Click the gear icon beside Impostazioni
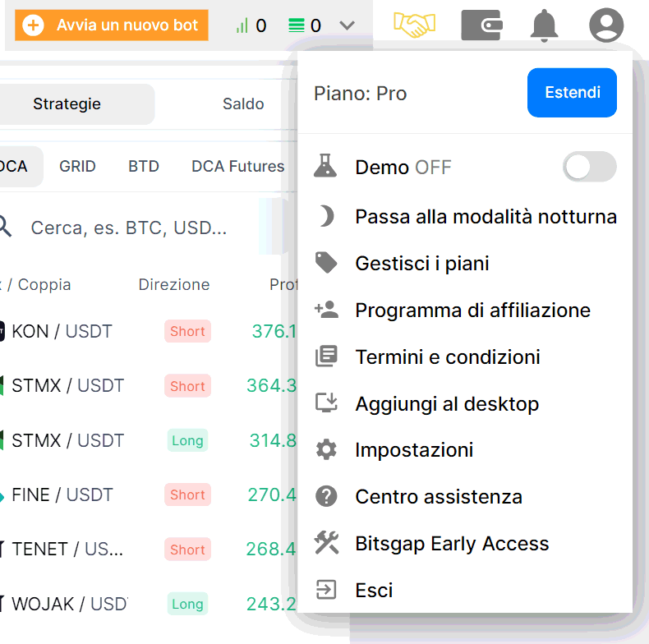 (x=327, y=450)
